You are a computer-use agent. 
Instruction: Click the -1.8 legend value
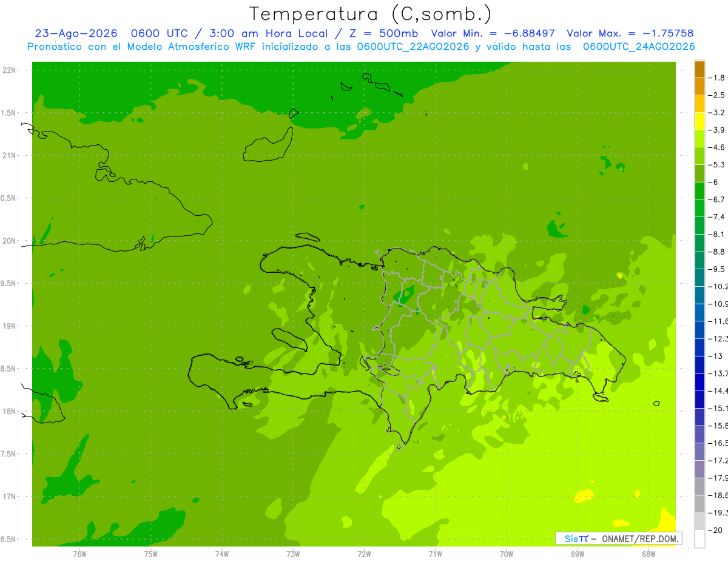716,78
